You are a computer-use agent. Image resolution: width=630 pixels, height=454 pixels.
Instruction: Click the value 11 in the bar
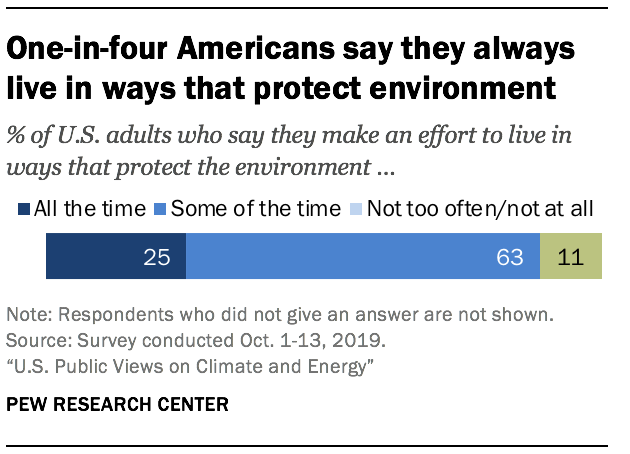571,258
